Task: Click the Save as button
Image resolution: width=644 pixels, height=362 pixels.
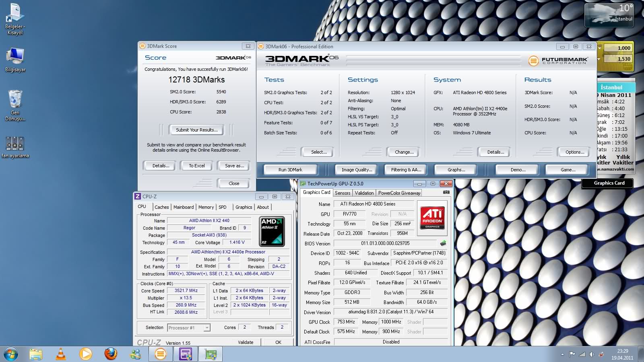Action: click(x=234, y=166)
